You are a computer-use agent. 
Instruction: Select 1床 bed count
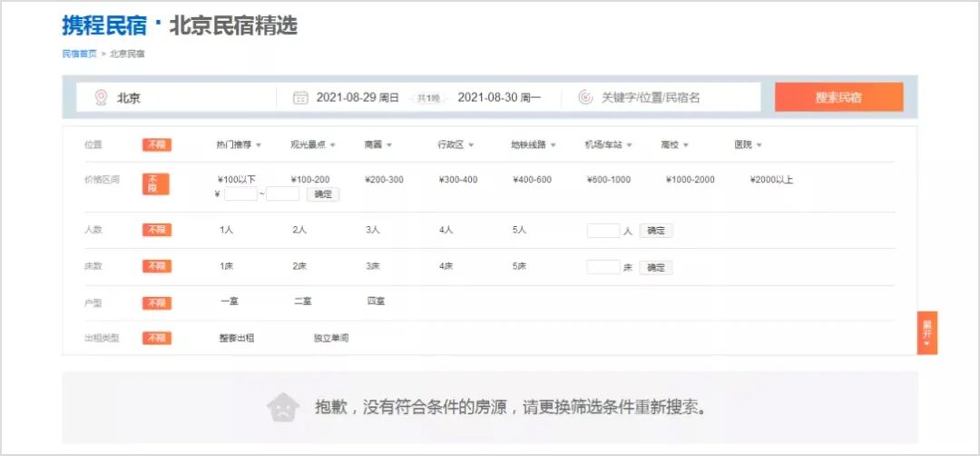click(226, 266)
